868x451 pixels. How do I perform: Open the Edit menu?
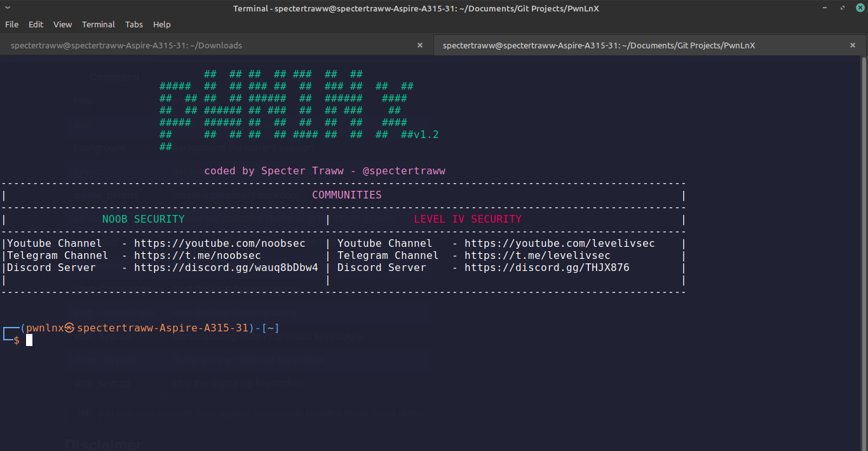36,24
